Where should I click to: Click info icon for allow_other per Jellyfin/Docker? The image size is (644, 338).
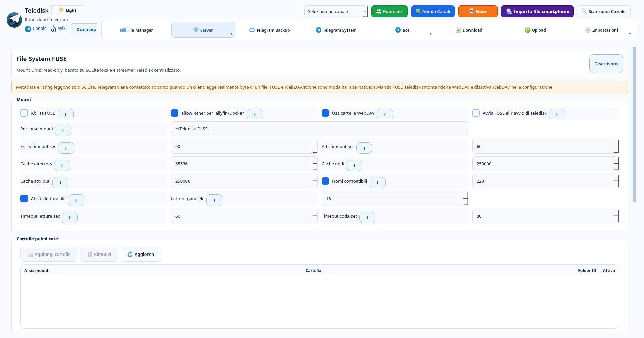tap(255, 114)
